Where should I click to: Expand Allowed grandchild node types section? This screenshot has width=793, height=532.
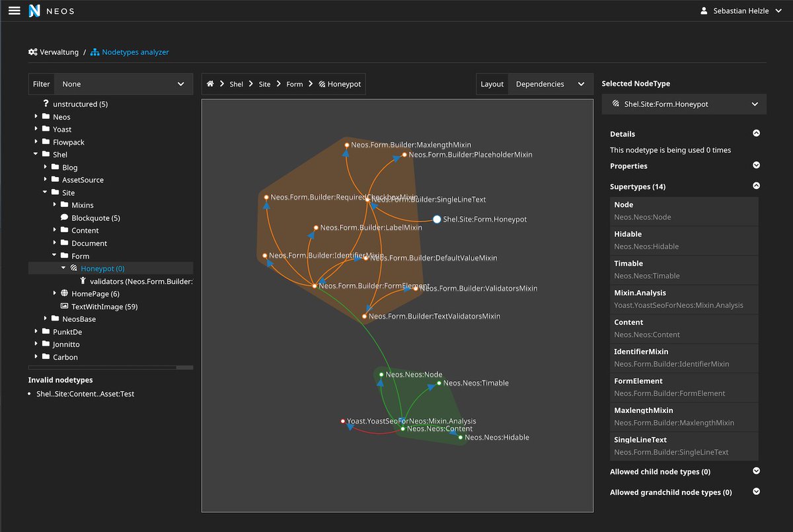click(x=757, y=492)
